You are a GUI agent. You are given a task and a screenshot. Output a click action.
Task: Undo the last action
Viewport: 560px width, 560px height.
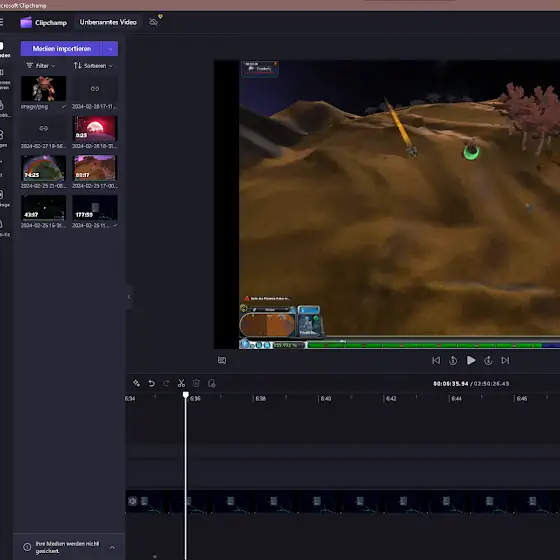pyautogui.click(x=151, y=383)
